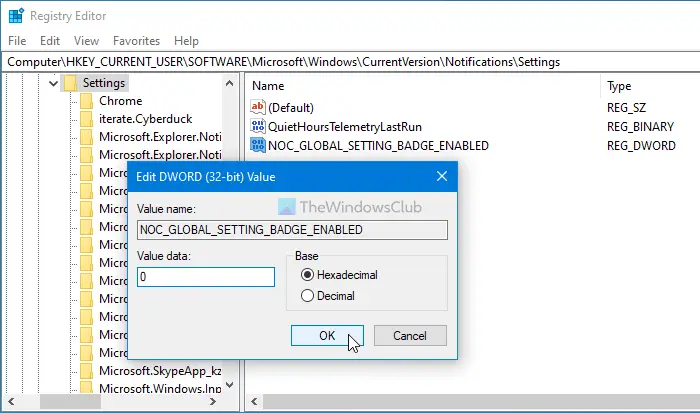
Task: Click the (Default) string value icon
Action: coord(258,107)
